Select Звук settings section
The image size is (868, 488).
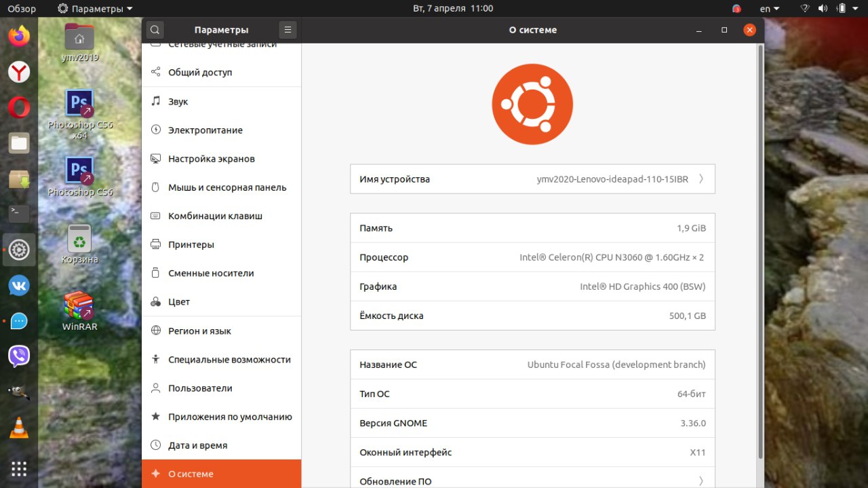click(x=222, y=102)
